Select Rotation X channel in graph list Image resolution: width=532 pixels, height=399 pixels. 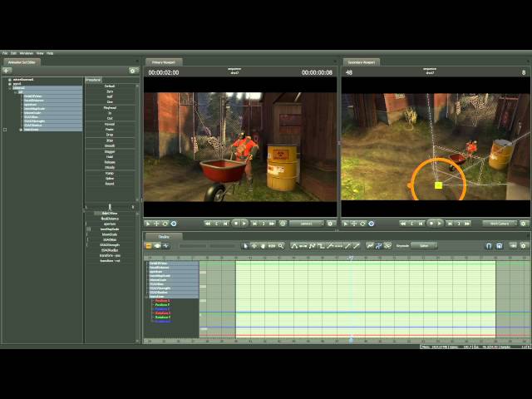[163, 313]
